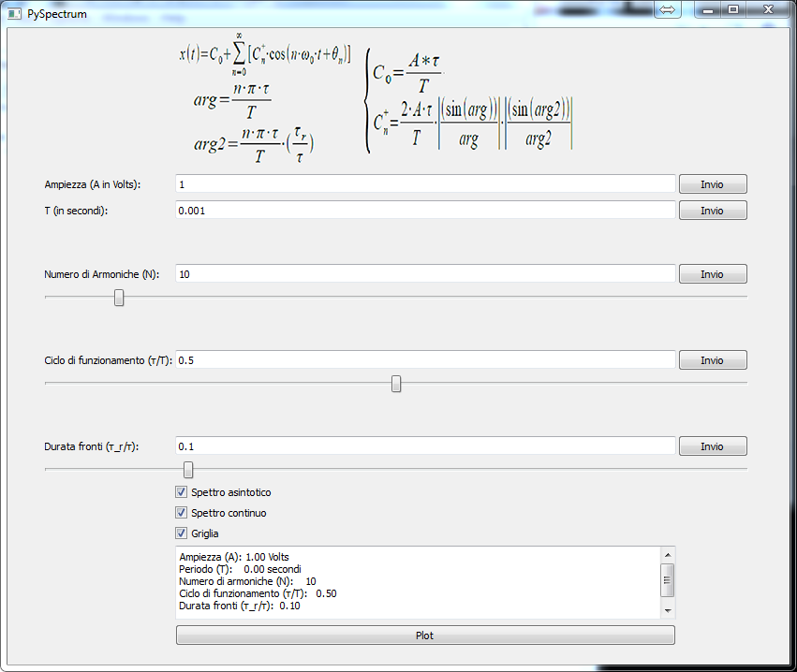Viewport: 797px width, 672px height.
Task: Click Invio beside T (in secondi)
Action: 713,210
